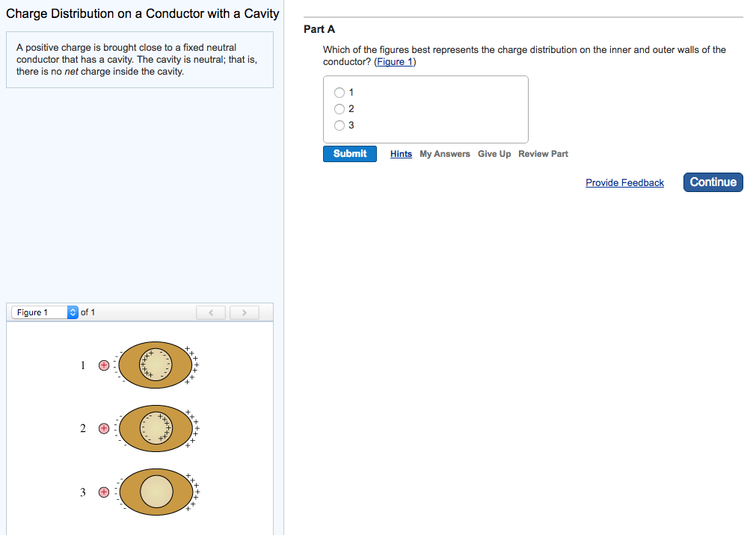Image resolution: width=756 pixels, height=535 pixels.
Task: Click the Provide Feedback link
Action: [x=624, y=183]
